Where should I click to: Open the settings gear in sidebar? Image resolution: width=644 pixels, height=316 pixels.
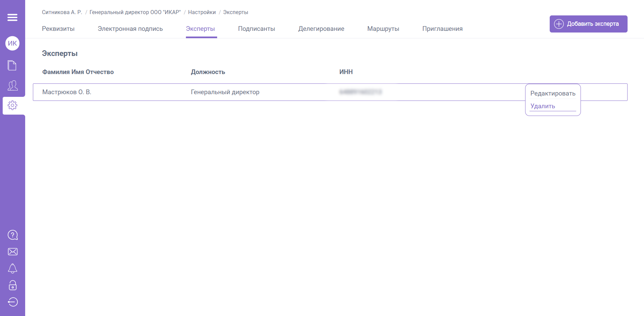coord(12,105)
